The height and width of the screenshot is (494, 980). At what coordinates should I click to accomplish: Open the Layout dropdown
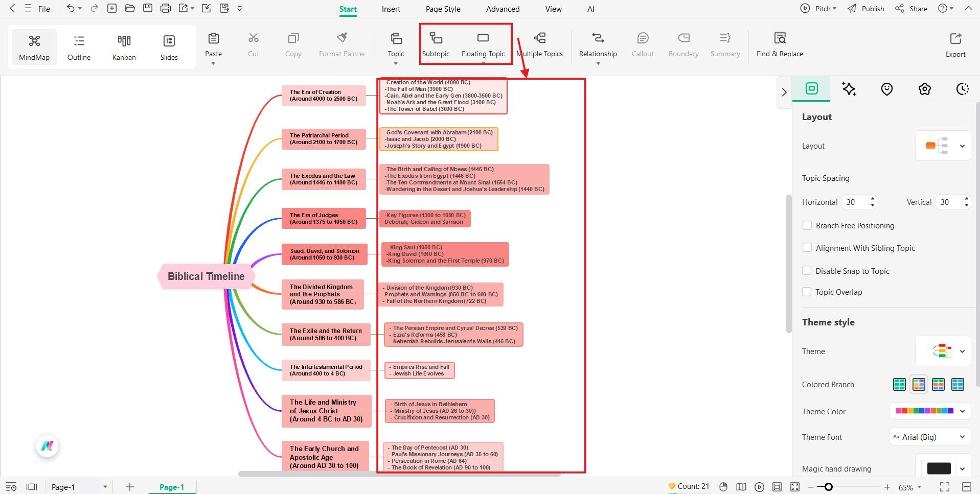[943, 146]
